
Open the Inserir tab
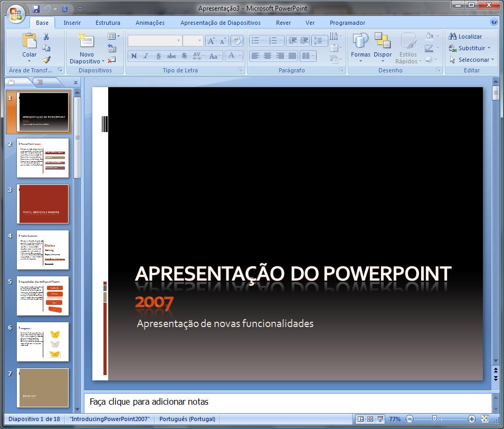(72, 23)
